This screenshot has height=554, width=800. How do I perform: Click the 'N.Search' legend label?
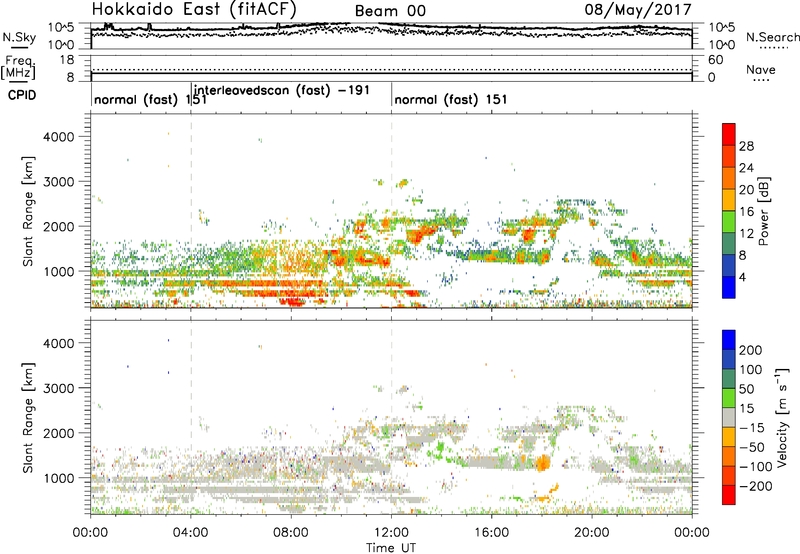pos(772,37)
